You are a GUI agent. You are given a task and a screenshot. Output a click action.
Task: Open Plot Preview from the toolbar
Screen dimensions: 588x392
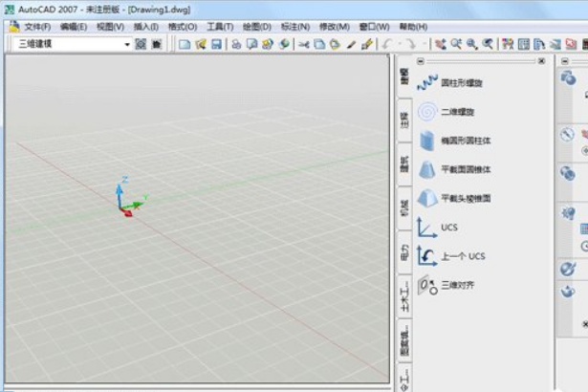click(252, 44)
